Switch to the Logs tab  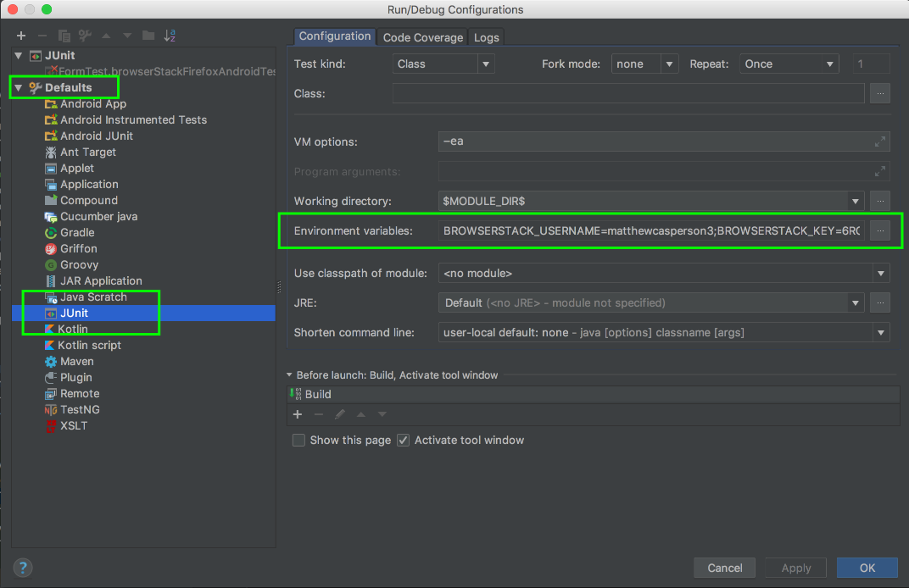click(486, 37)
